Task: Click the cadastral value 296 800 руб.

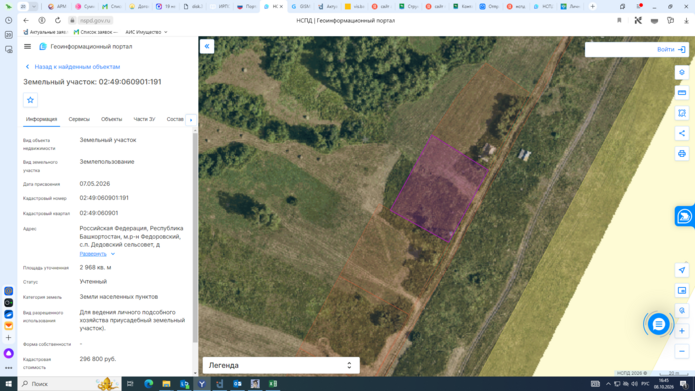Action: pos(98,359)
